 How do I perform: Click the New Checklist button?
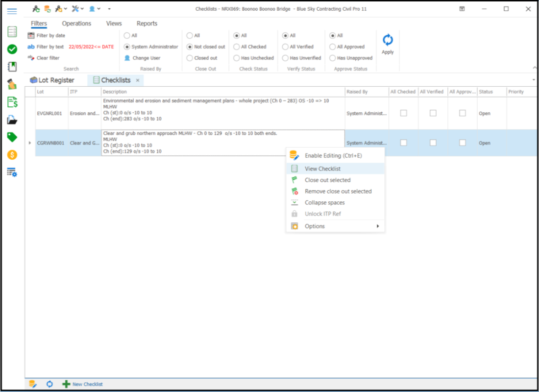pyautogui.click(x=82, y=384)
